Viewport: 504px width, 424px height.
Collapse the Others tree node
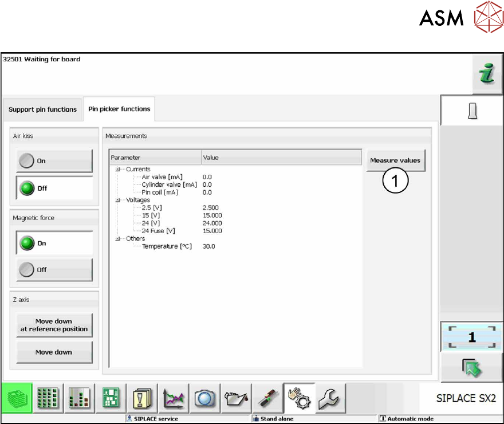[117, 238]
